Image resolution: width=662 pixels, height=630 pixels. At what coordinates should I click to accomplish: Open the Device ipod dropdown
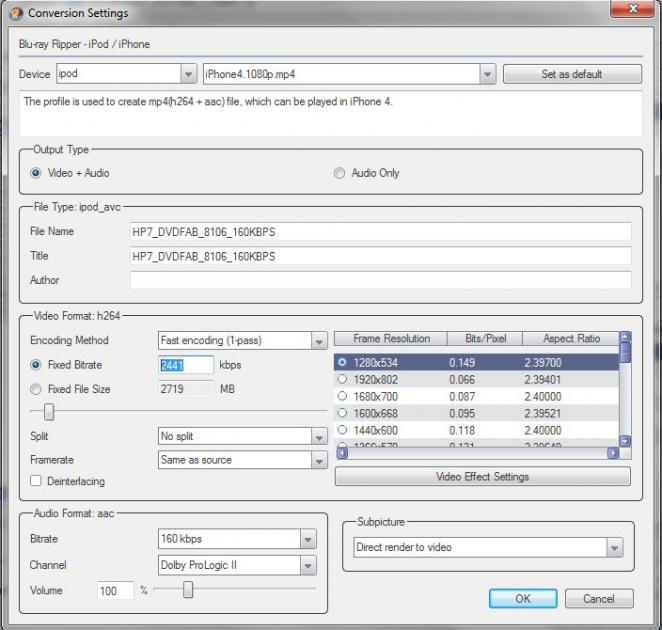[188, 74]
